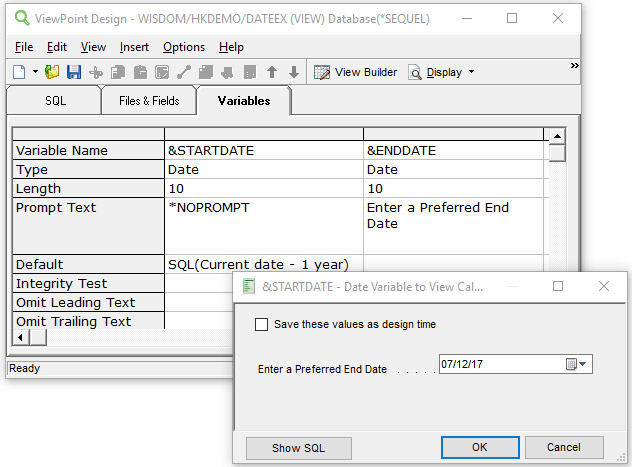
Task: Click the grid horizontal scroll left arrow
Action: (21, 337)
